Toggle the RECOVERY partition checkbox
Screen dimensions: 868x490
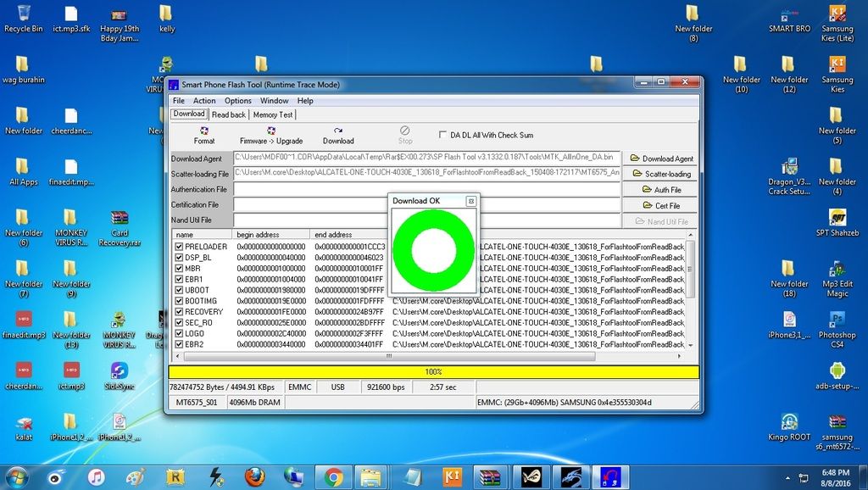(x=179, y=312)
